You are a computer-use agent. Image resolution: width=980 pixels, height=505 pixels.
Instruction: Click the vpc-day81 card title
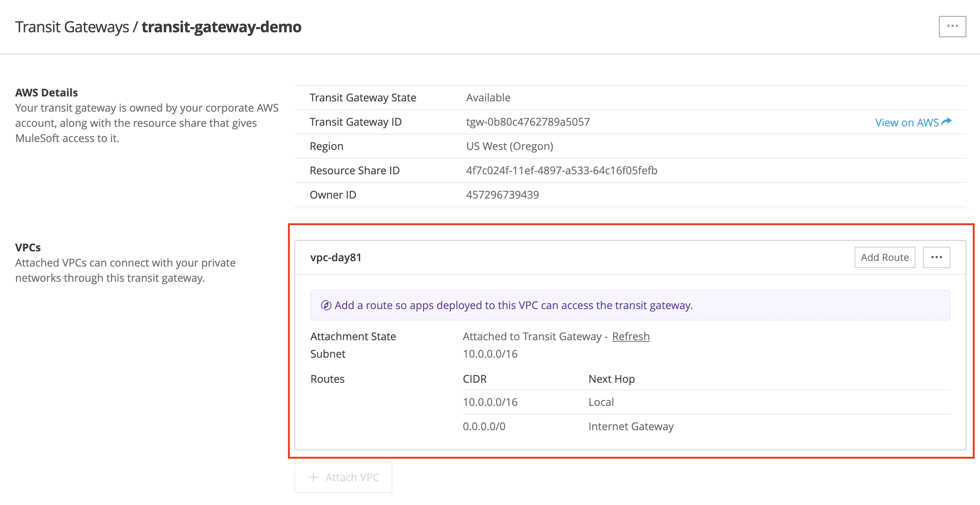click(x=335, y=257)
